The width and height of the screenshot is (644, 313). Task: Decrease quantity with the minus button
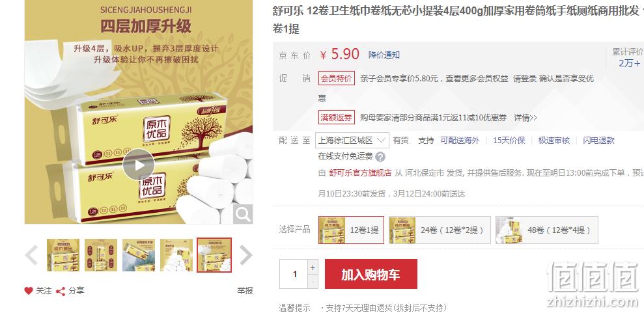click(313, 282)
